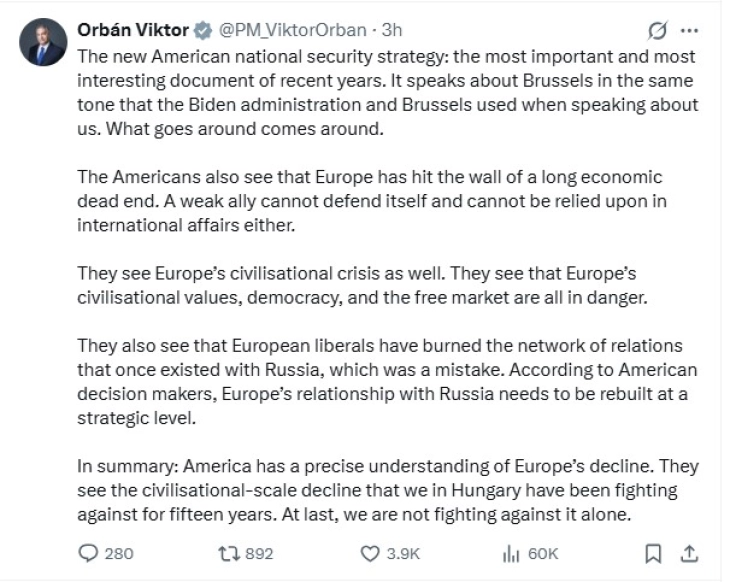
Task: Like the post with the heart icon
Action: pos(370,553)
